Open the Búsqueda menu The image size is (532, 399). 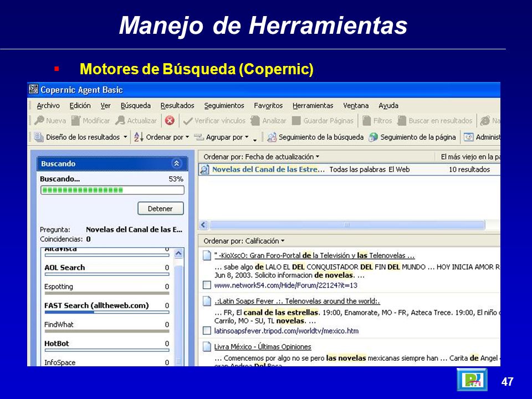pyautogui.click(x=136, y=105)
